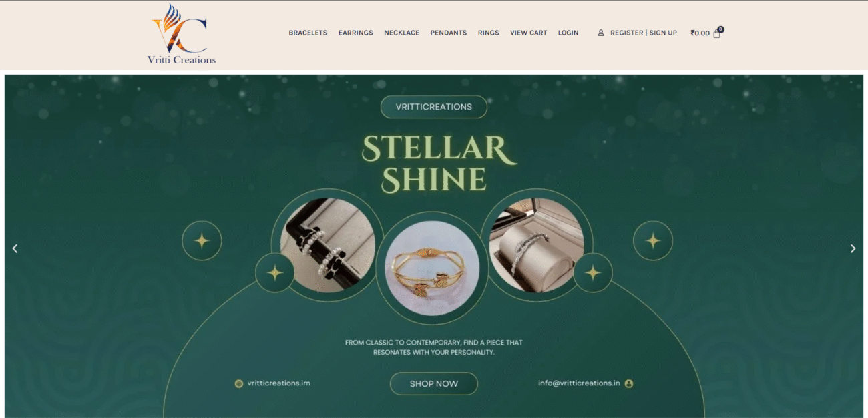The image size is (868, 418).
Task: Click the user account icon beside Register
Action: tap(601, 33)
